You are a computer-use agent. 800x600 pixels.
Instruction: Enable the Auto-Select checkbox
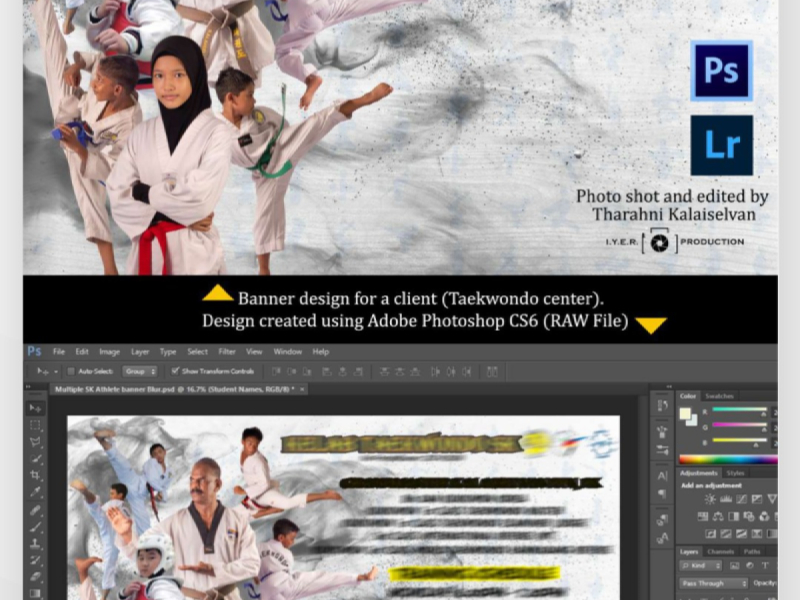click(71, 371)
